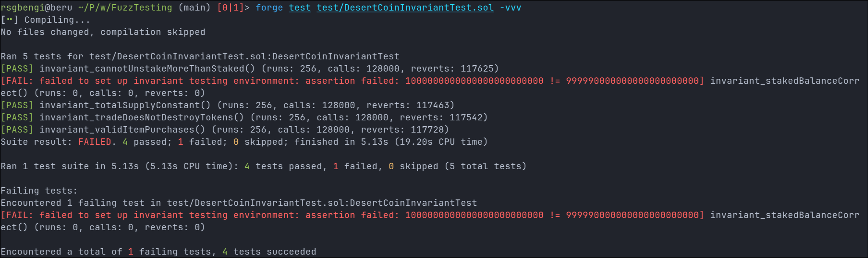Viewport: 868px width, 258px height.
Task: Select the invariant_tradeDoesNotDestroyTokens() test name
Action: (141, 118)
